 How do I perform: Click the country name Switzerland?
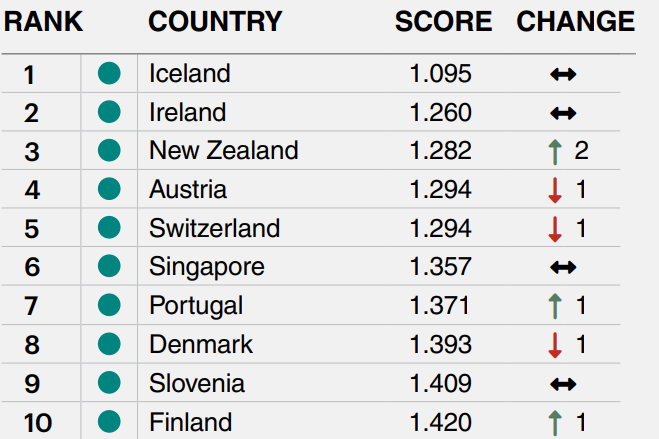pos(214,228)
